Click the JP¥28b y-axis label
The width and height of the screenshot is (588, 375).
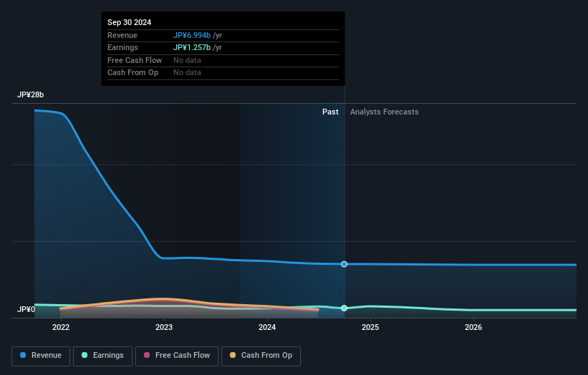click(x=30, y=94)
